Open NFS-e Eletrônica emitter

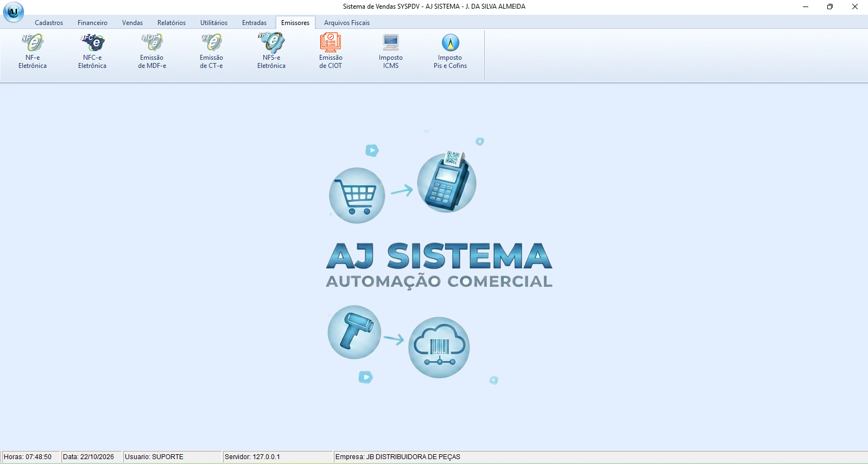pyautogui.click(x=271, y=51)
